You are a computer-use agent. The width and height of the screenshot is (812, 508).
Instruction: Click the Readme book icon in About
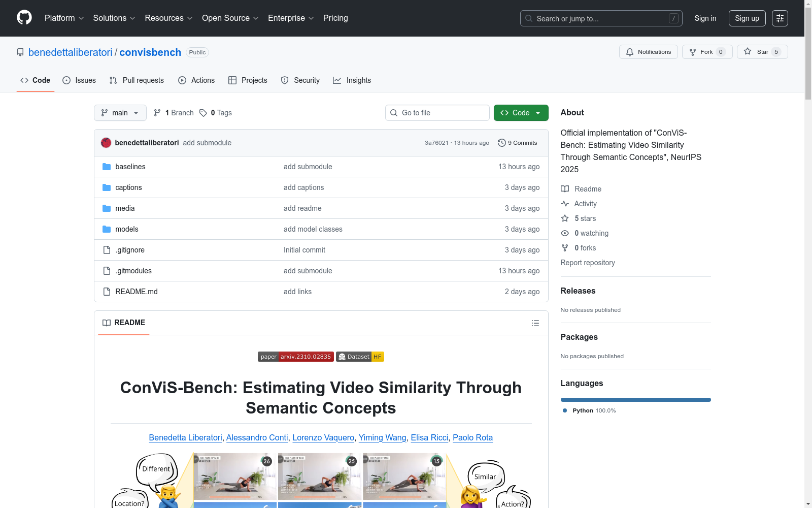pos(565,189)
